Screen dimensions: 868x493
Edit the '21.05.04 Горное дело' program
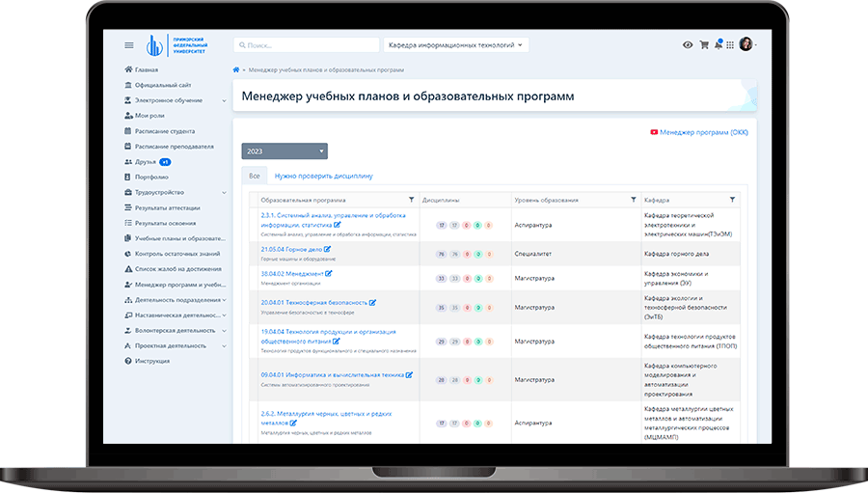point(327,249)
